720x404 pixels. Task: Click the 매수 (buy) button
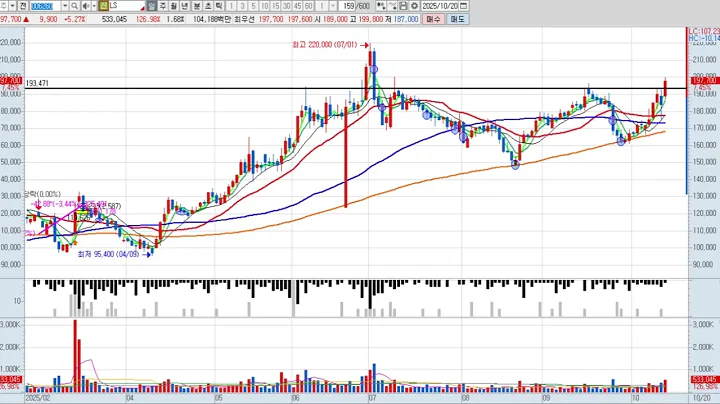click(x=433, y=19)
